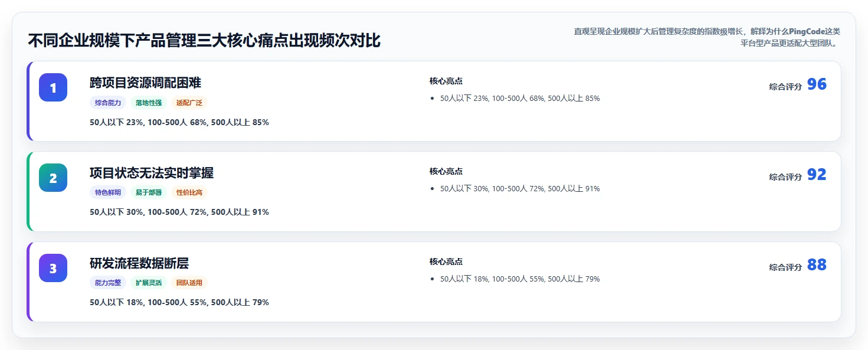This screenshot has width=868, height=350.
Task: Choose the 团队适用 tag
Action: [189, 283]
